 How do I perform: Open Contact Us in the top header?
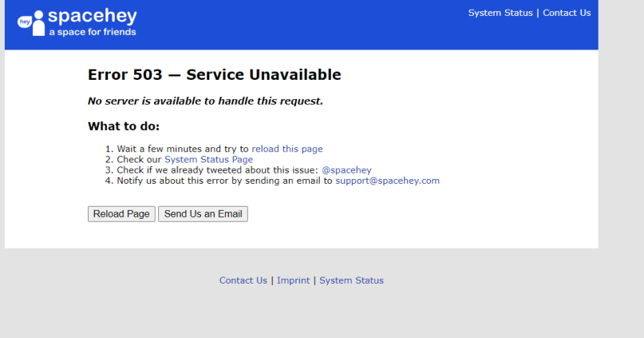567,13
